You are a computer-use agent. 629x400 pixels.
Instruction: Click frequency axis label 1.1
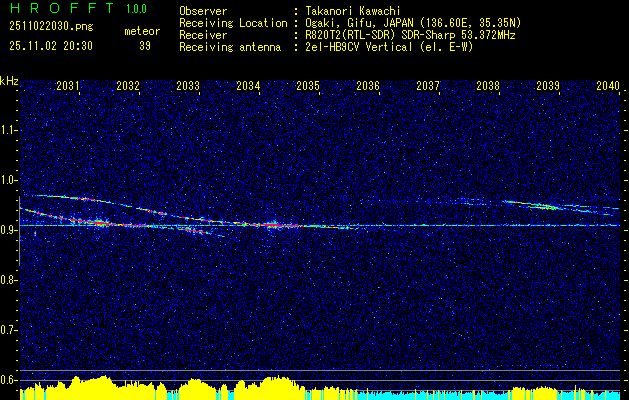click(9, 130)
